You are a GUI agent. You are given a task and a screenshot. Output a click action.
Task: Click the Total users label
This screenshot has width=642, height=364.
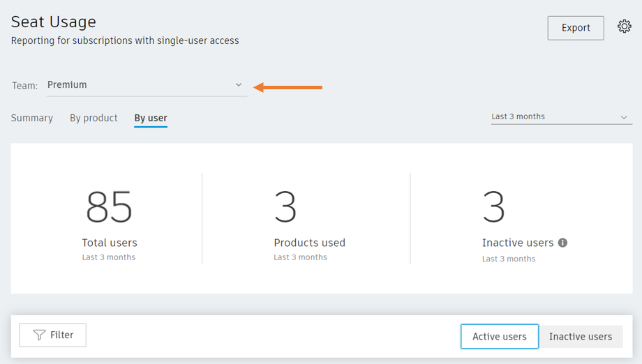pyautogui.click(x=110, y=243)
